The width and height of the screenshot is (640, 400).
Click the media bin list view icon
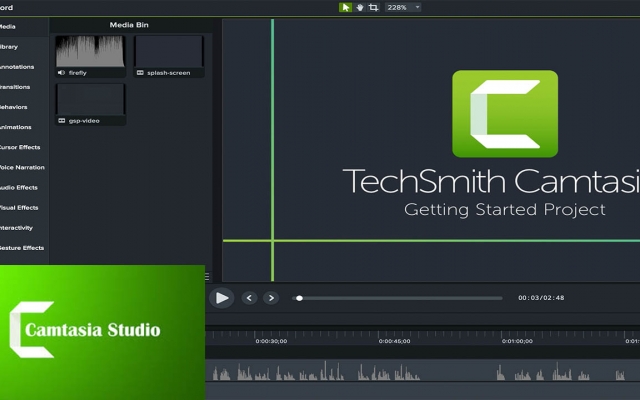click(207, 277)
